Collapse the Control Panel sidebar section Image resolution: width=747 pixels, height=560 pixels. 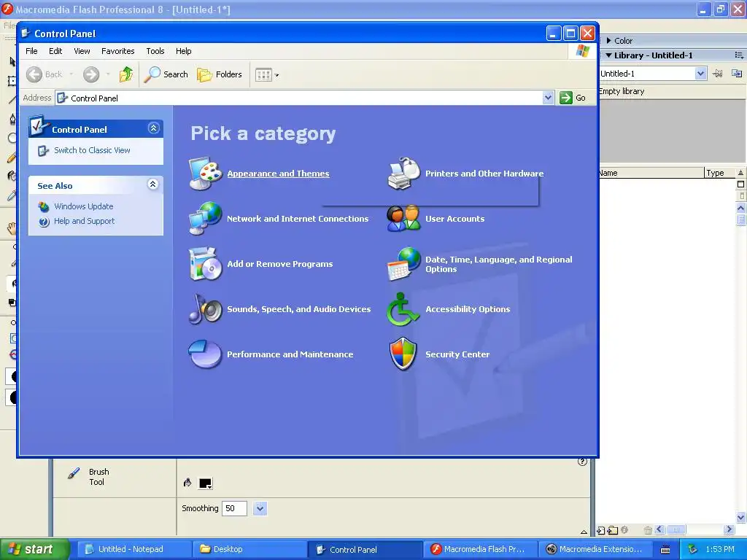coord(153,128)
